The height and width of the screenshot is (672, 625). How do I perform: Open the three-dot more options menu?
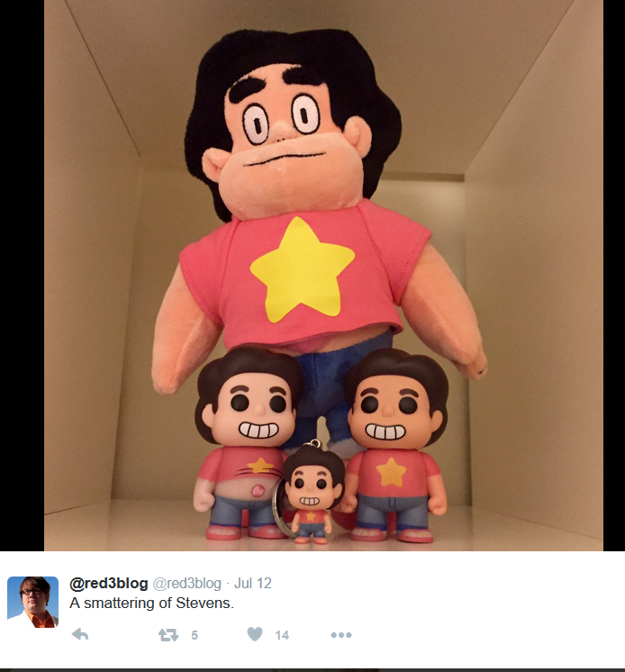(x=341, y=635)
